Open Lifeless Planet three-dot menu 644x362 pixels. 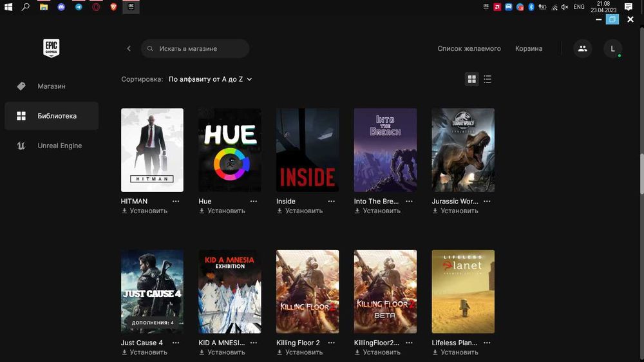(487, 343)
